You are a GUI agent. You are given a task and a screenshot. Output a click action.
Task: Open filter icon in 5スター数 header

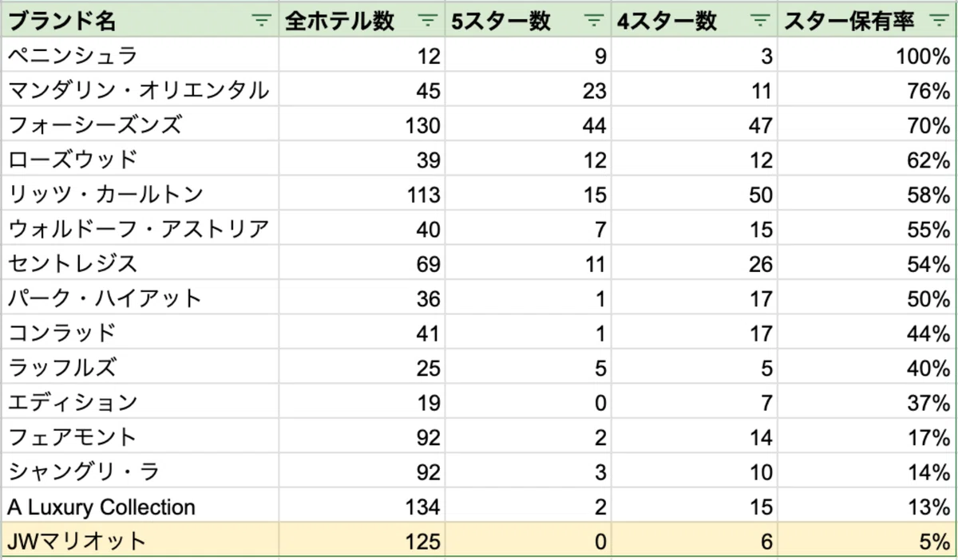coord(594,22)
